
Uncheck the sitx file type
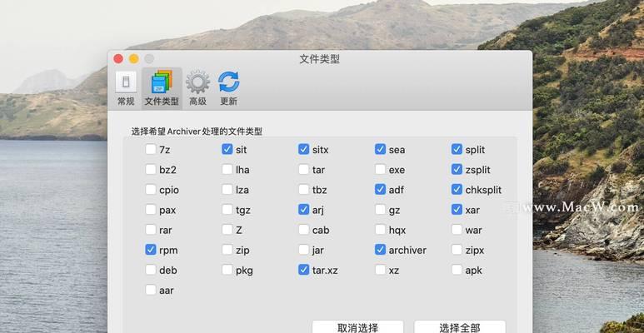click(303, 150)
